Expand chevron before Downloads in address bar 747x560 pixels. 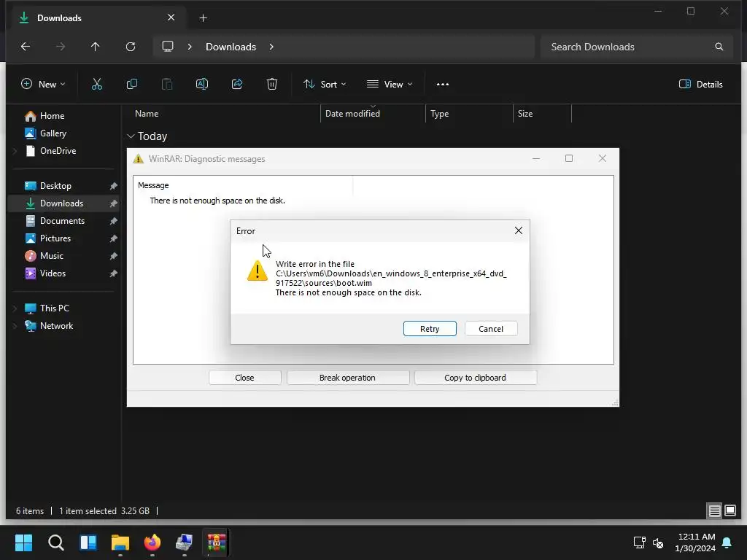190,47
